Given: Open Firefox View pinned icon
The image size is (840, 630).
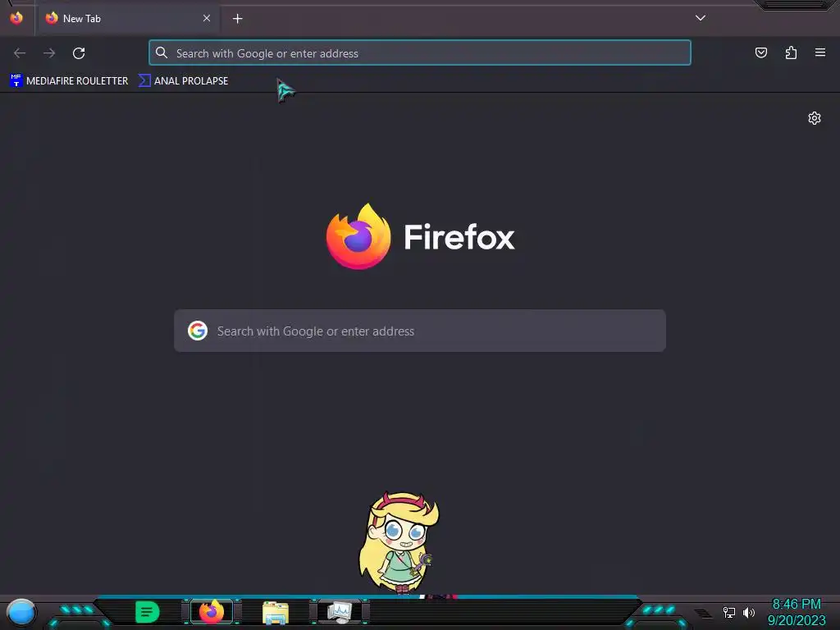Looking at the screenshot, I should (16, 18).
